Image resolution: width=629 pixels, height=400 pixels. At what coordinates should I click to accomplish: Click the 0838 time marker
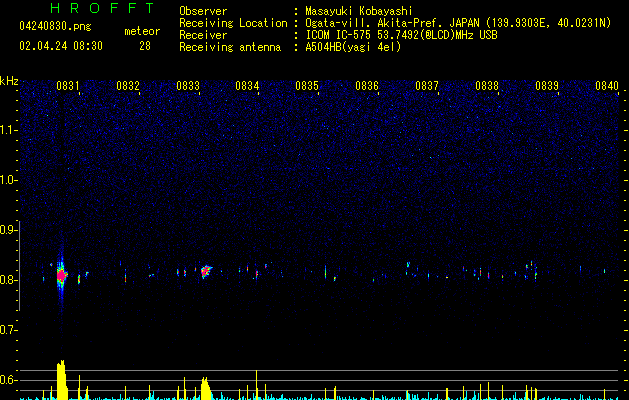click(487, 86)
